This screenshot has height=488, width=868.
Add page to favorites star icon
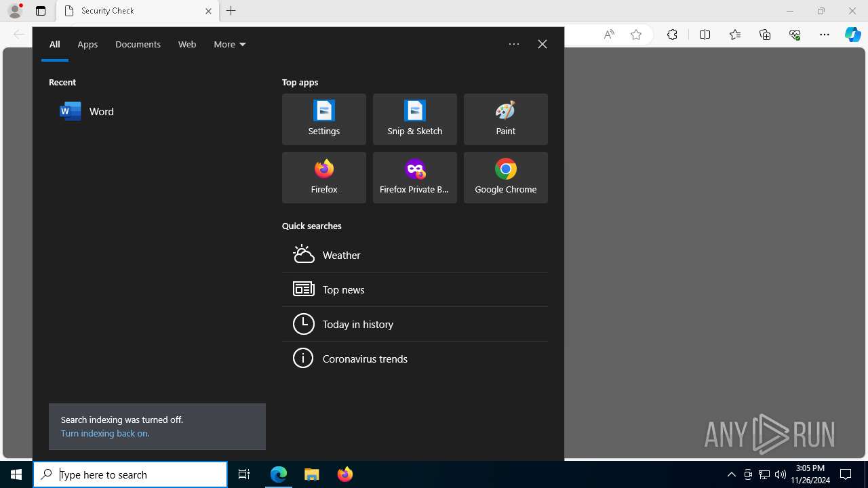coord(636,35)
